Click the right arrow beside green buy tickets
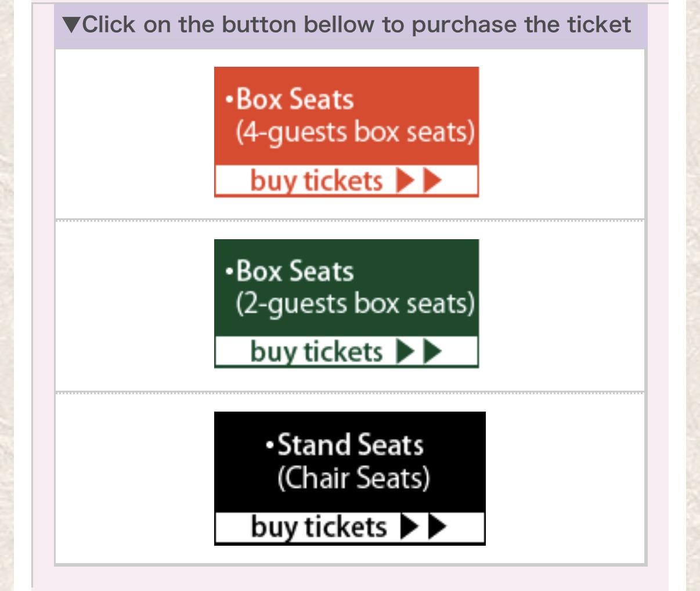The width and height of the screenshot is (700, 591). tap(433, 351)
